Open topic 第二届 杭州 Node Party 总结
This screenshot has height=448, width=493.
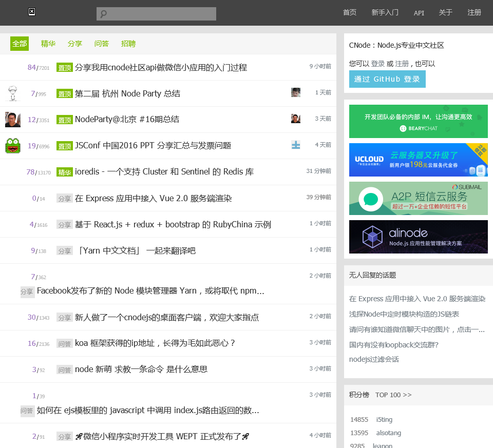(128, 93)
